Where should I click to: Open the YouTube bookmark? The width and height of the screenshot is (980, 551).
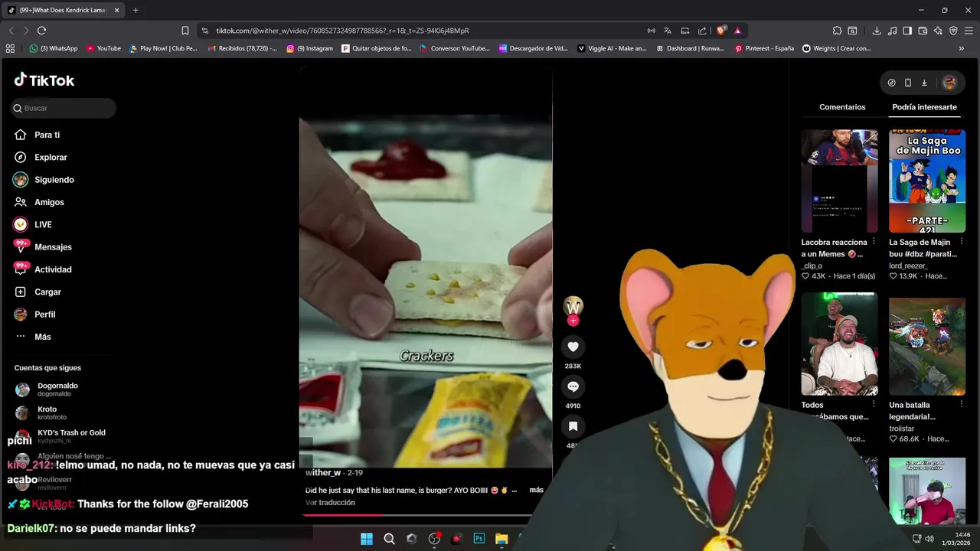click(x=103, y=48)
